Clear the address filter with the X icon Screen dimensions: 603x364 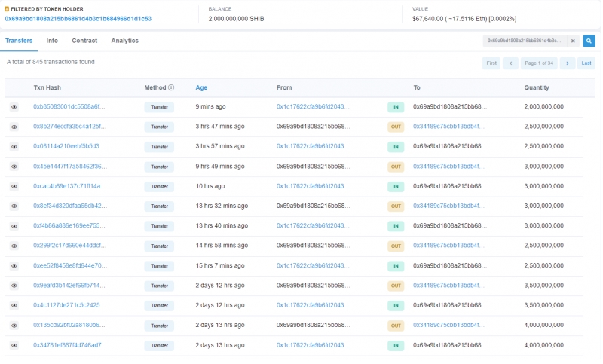573,41
